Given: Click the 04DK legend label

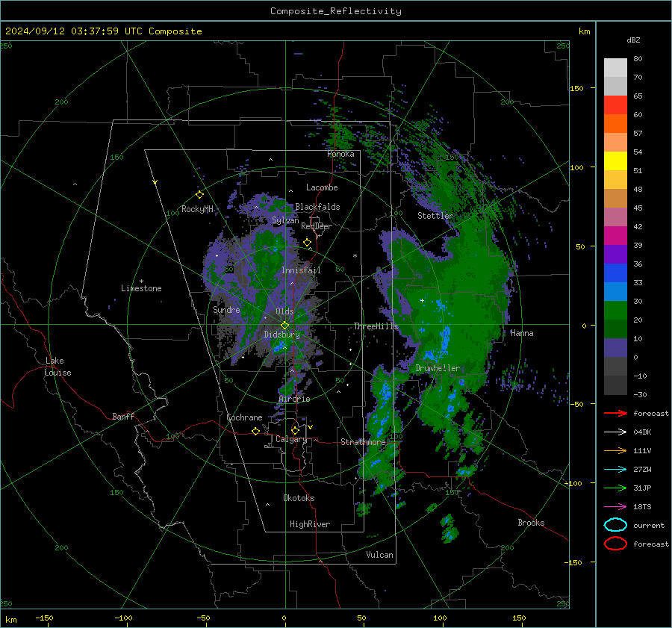Looking at the screenshot, I should point(642,432).
